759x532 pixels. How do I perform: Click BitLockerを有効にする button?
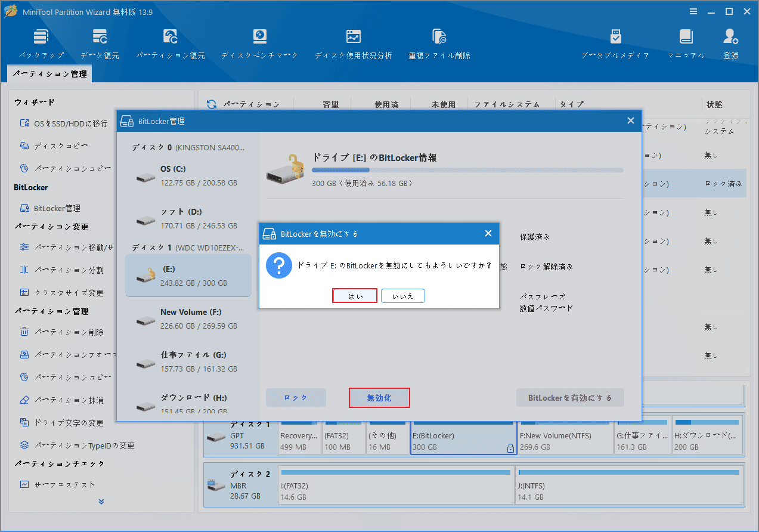click(570, 398)
